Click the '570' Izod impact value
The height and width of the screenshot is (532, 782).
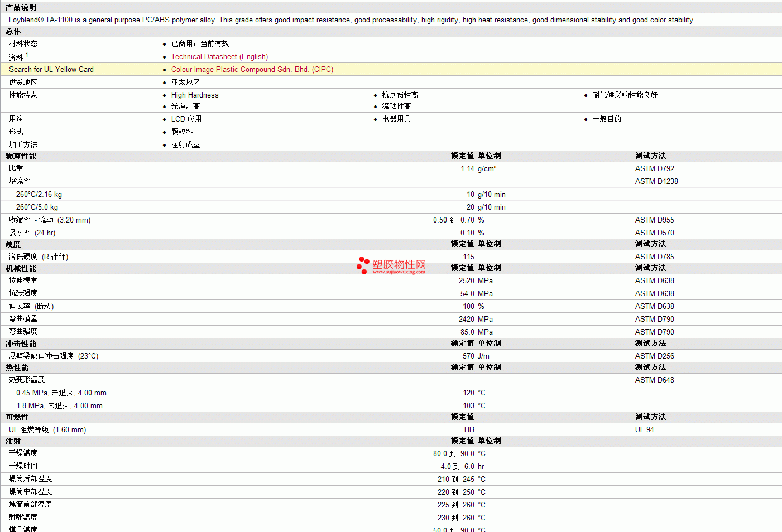[x=468, y=356]
